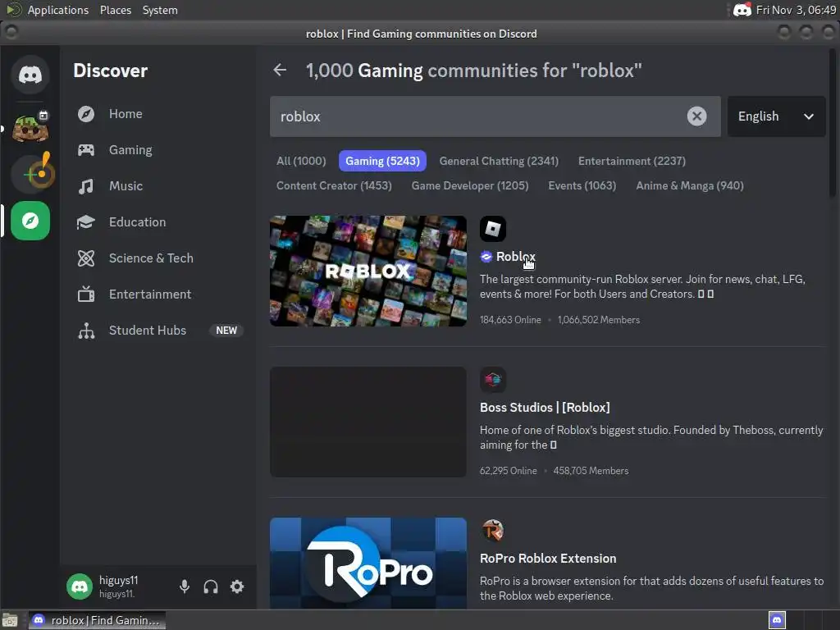
Task: Open Discord direct messages home icon
Action: pyautogui.click(x=30, y=75)
